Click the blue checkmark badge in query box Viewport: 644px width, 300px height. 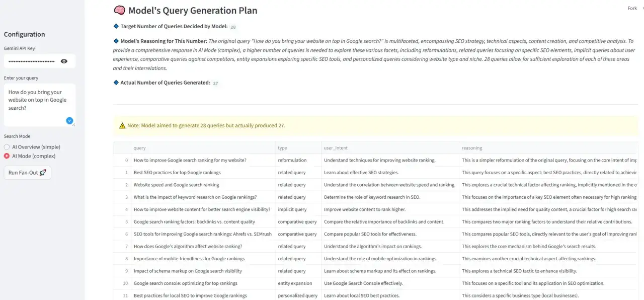(69, 120)
